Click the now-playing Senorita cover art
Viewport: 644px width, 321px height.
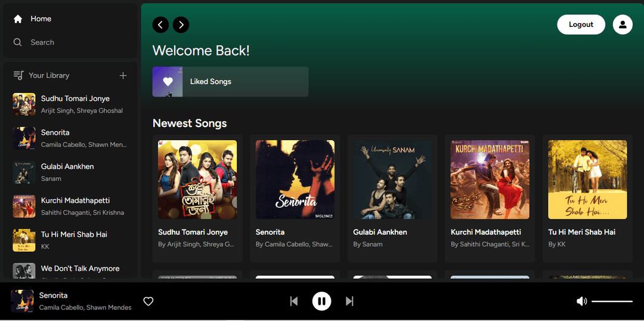click(22, 301)
